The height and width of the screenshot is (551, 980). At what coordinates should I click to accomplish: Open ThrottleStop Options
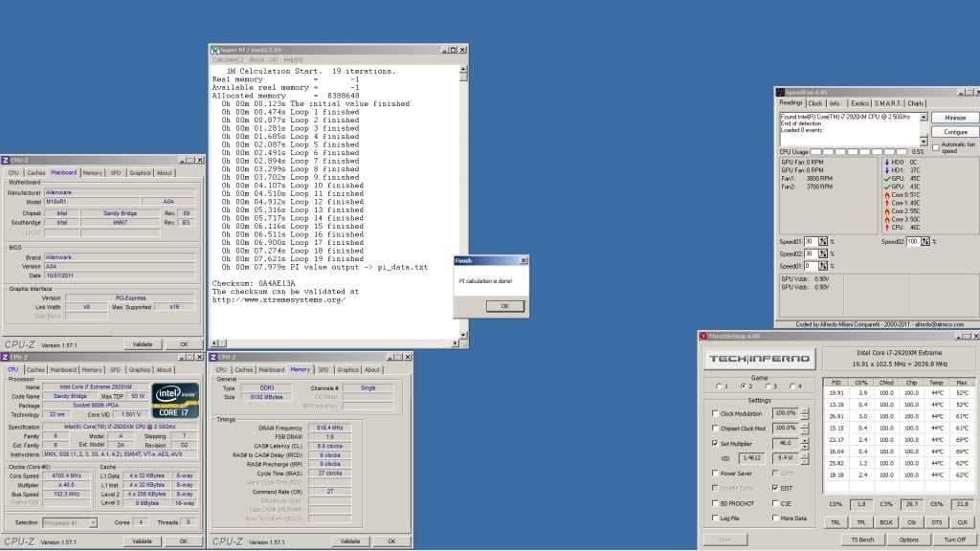pos(909,540)
